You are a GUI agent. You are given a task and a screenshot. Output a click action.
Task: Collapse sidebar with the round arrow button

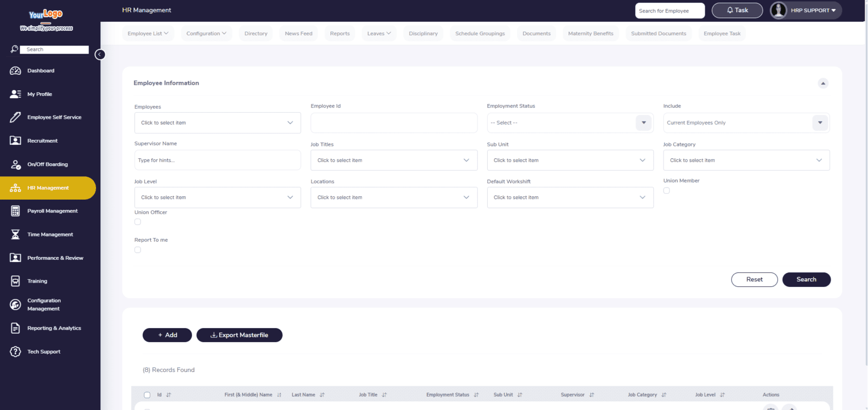point(100,54)
